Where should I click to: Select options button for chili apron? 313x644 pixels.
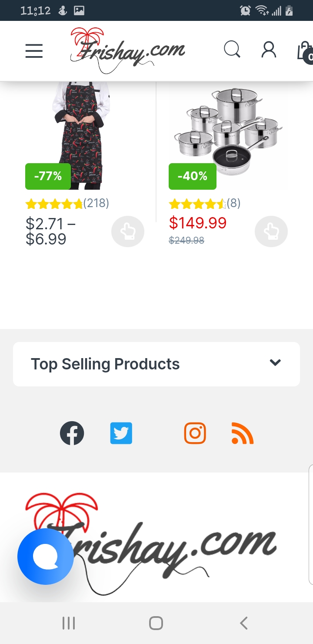(128, 231)
